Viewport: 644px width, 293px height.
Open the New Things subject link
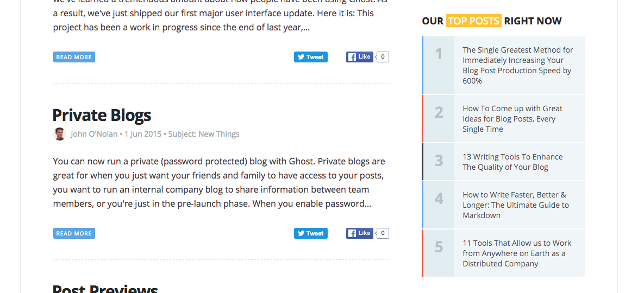click(x=218, y=134)
